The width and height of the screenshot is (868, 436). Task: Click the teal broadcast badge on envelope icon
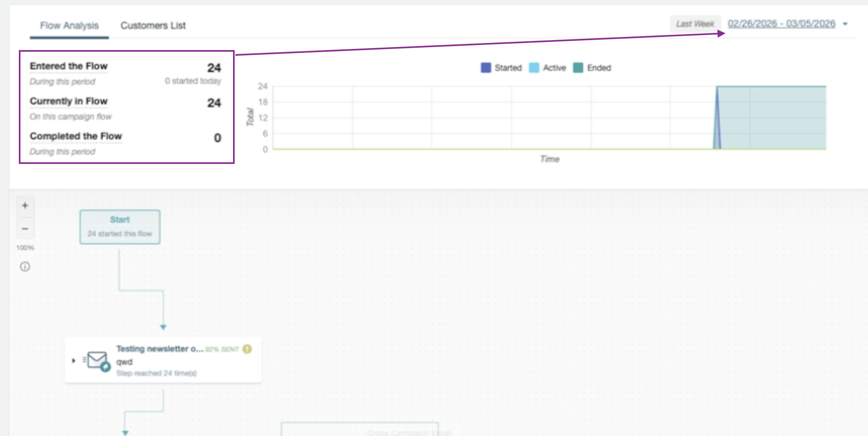tap(105, 367)
